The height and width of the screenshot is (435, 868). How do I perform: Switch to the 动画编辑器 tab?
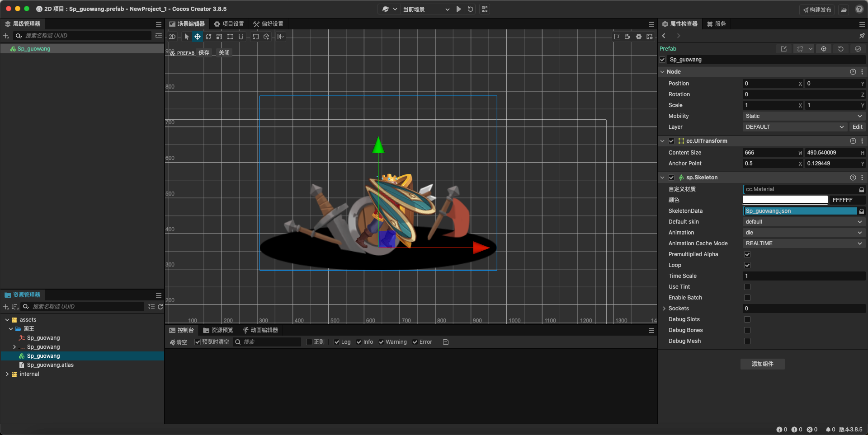tap(260, 330)
